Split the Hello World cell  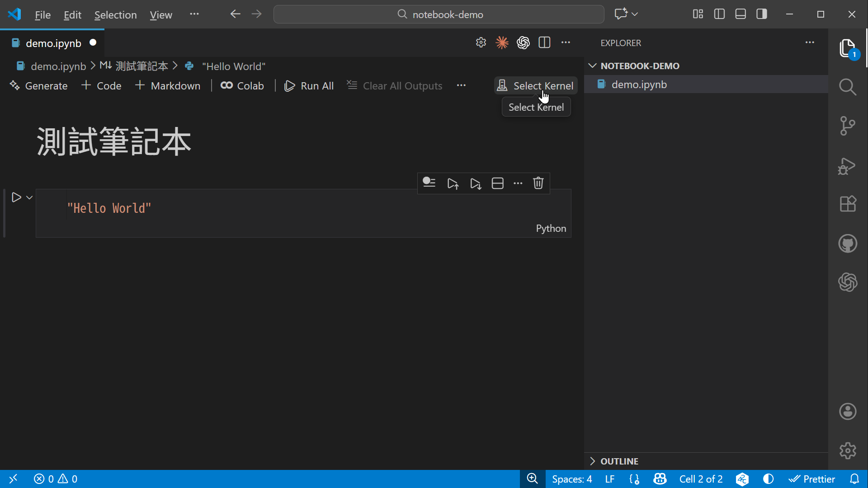[497, 183]
